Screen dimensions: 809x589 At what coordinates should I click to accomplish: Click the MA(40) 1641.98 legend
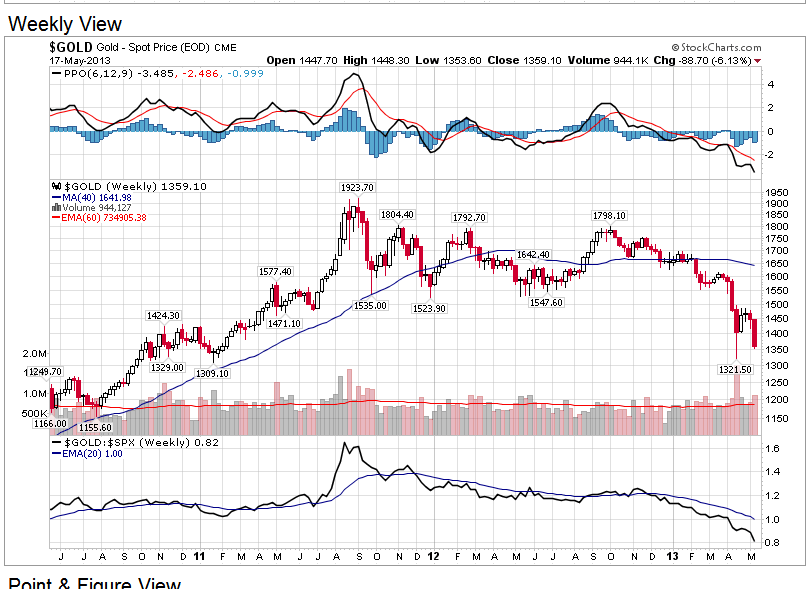[x=92, y=198]
